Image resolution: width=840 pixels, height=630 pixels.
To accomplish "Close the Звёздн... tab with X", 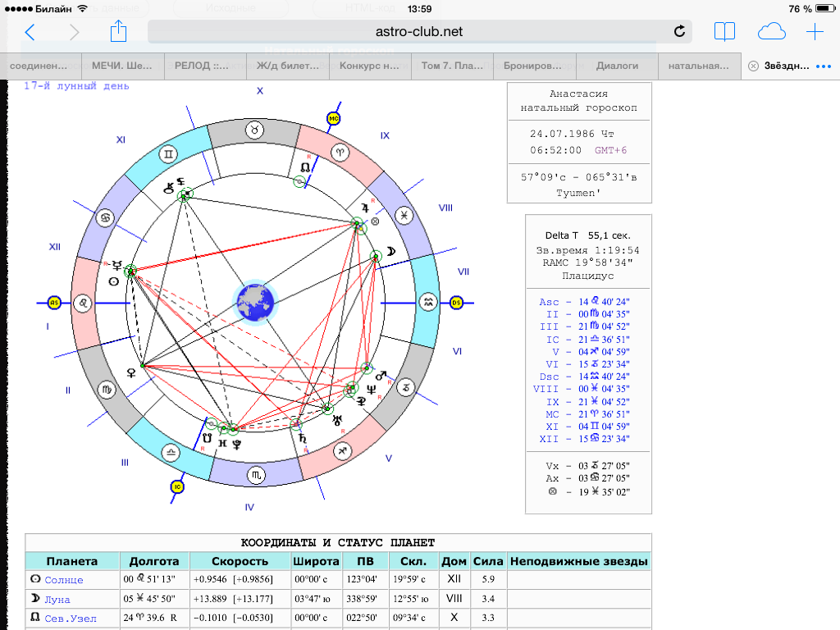I will [753, 66].
